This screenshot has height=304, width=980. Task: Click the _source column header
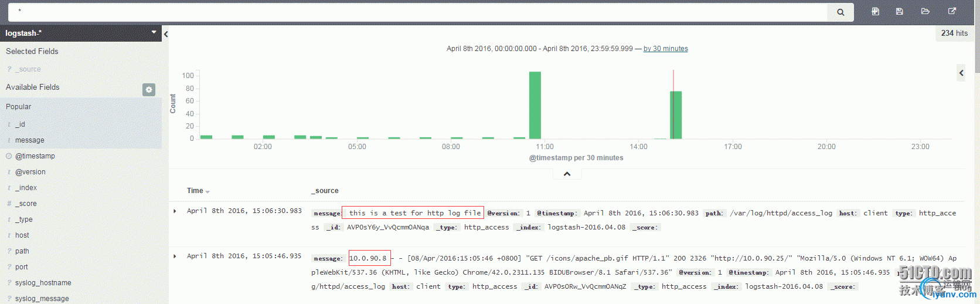click(x=325, y=191)
